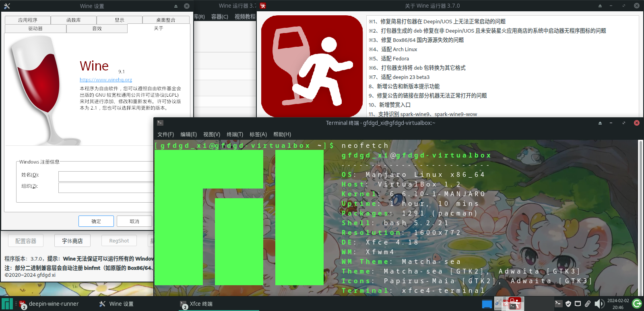The width and height of the screenshot is (644, 311).
Task: Close the Wine 设置 window
Action: [187, 6]
